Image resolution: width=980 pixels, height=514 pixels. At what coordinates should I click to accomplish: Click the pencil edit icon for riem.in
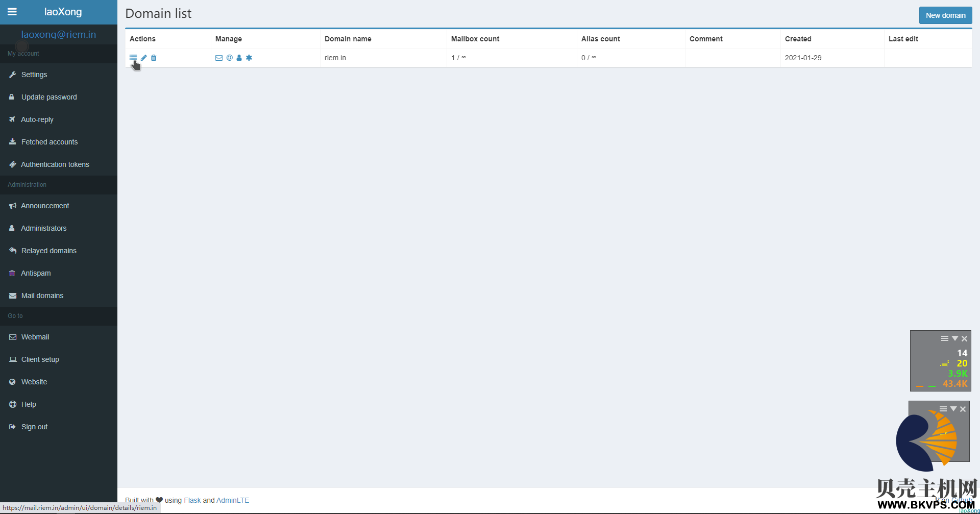click(x=144, y=58)
